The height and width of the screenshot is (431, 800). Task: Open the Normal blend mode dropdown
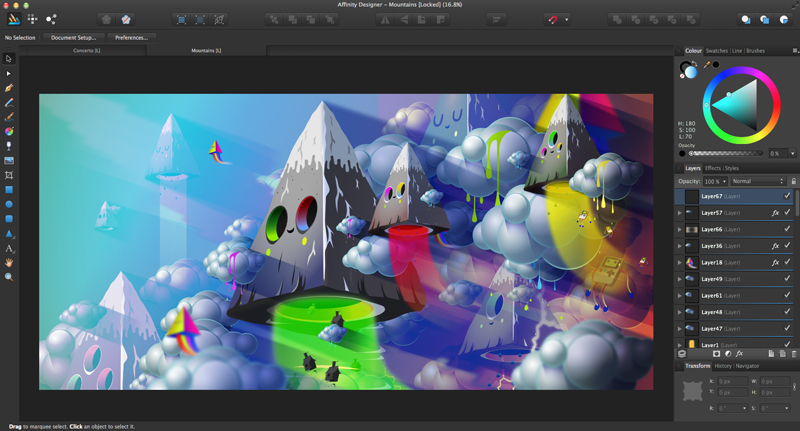[x=758, y=181]
